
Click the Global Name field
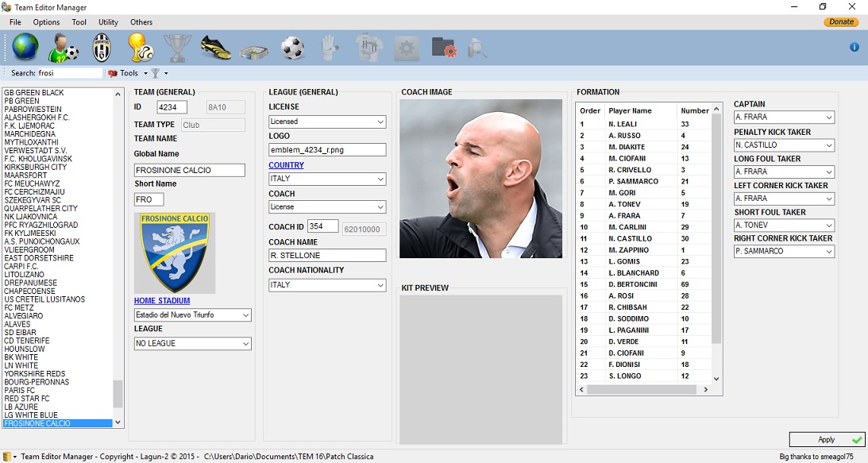pyautogui.click(x=189, y=171)
